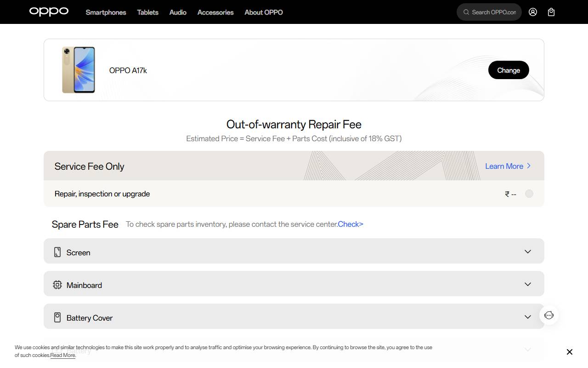Viewport: 588px width, 368px height.
Task: Open the Audio menu
Action: click(x=178, y=12)
